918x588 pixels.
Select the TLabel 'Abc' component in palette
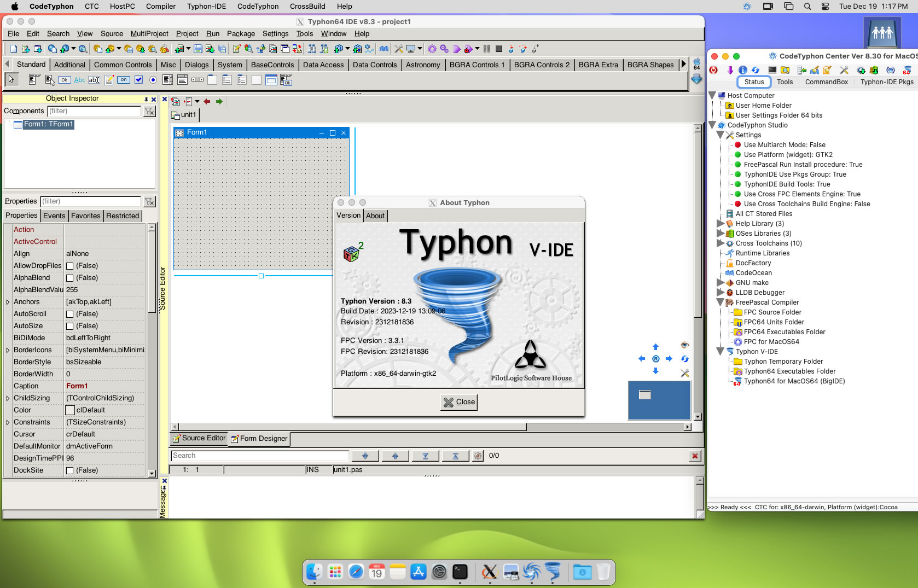click(x=79, y=80)
